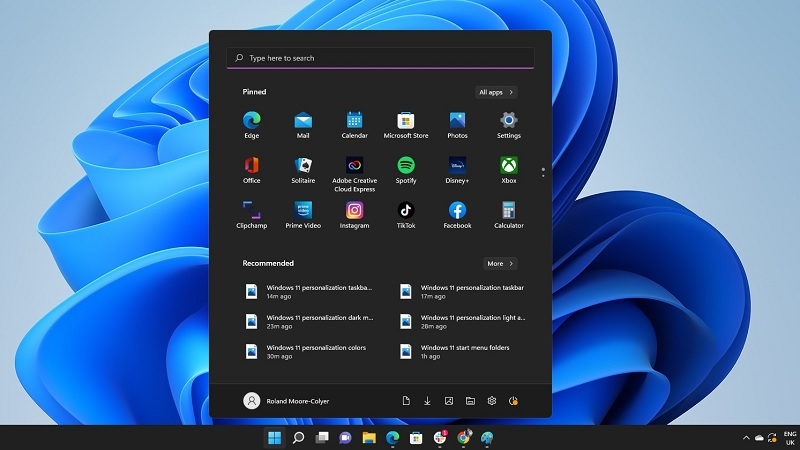Open Settings from the pinned apps
Screen dimensions: 800x450
point(509,125)
